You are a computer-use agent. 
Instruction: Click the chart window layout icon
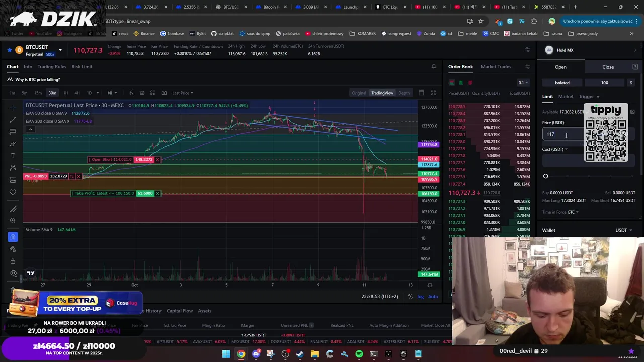click(x=421, y=93)
